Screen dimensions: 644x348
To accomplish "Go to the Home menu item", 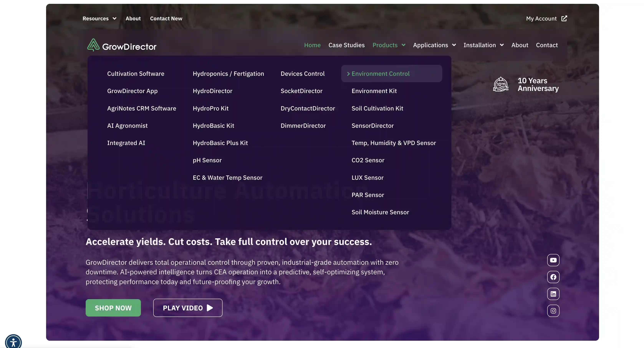I will pyautogui.click(x=312, y=45).
